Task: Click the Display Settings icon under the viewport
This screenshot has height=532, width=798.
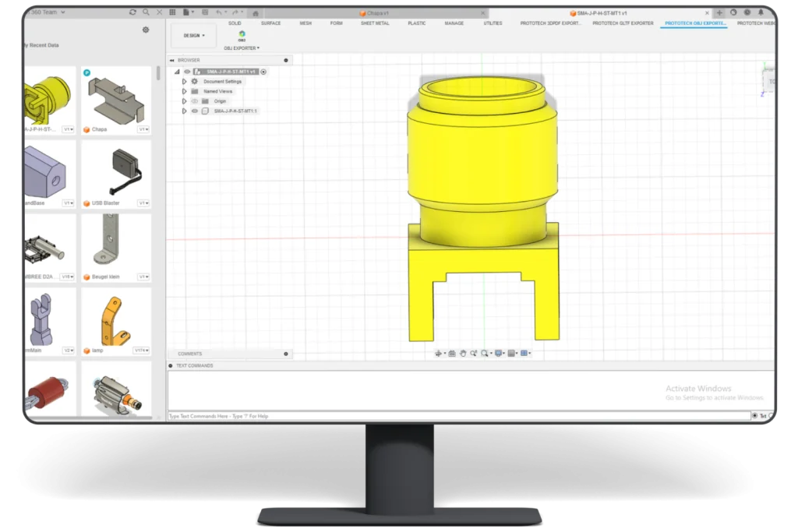Action: tap(499, 353)
